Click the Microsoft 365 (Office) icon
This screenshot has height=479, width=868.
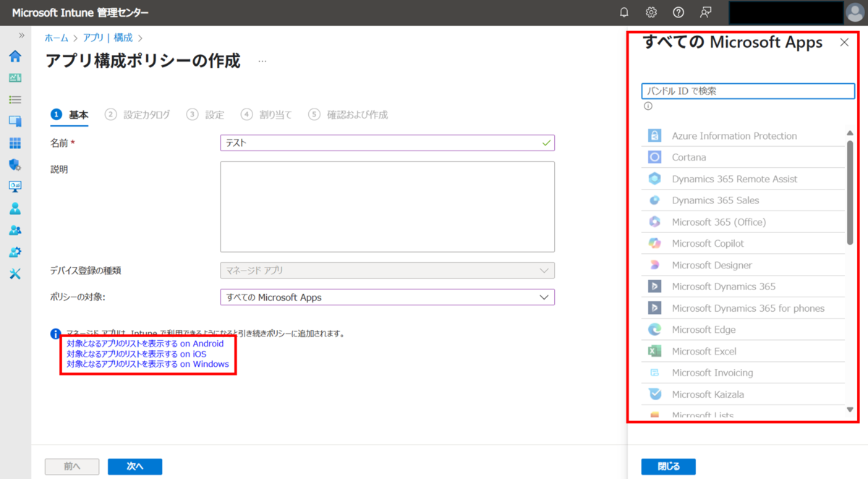click(655, 221)
